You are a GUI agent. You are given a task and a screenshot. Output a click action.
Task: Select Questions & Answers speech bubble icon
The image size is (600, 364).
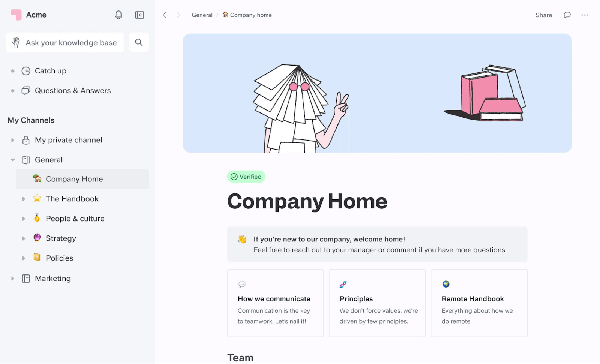pyautogui.click(x=25, y=90)
